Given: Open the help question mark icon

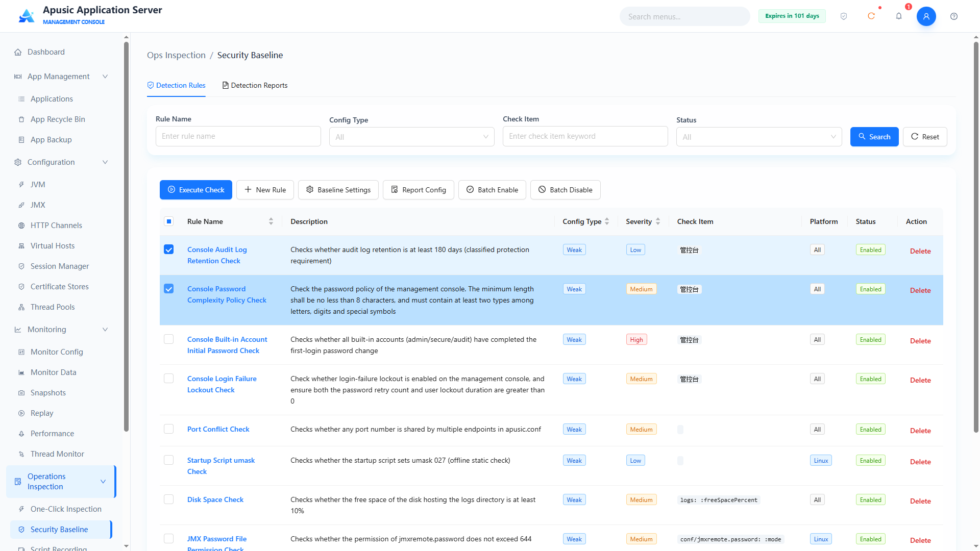Looking at the screenshot, I should (x=954, y=16).
